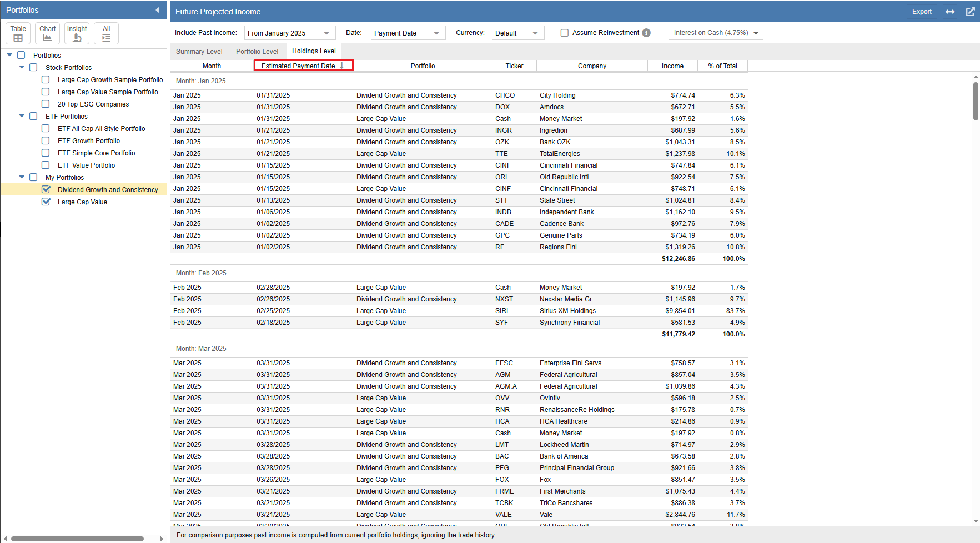Image resolution: width=980 pixels, height=543 pixels.
Task: Open Include Past Income dropdown
Action: point(290,33)
